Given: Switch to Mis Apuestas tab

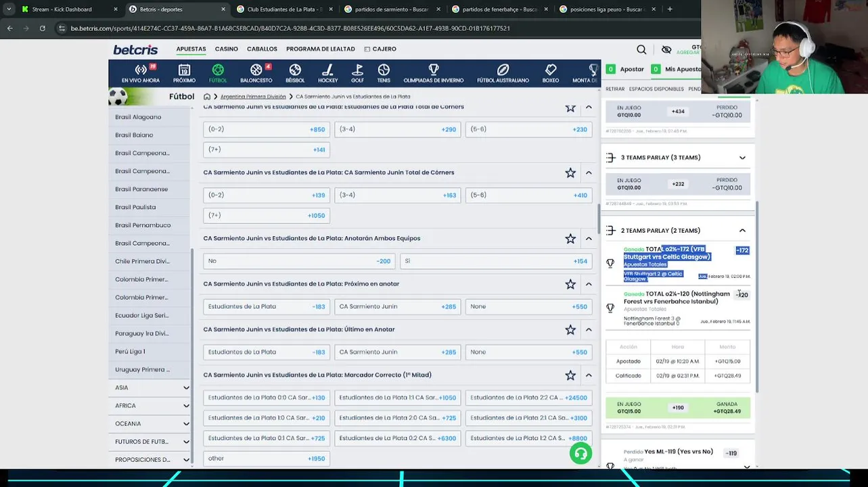Looking at the screenshot, I should 677,69.
